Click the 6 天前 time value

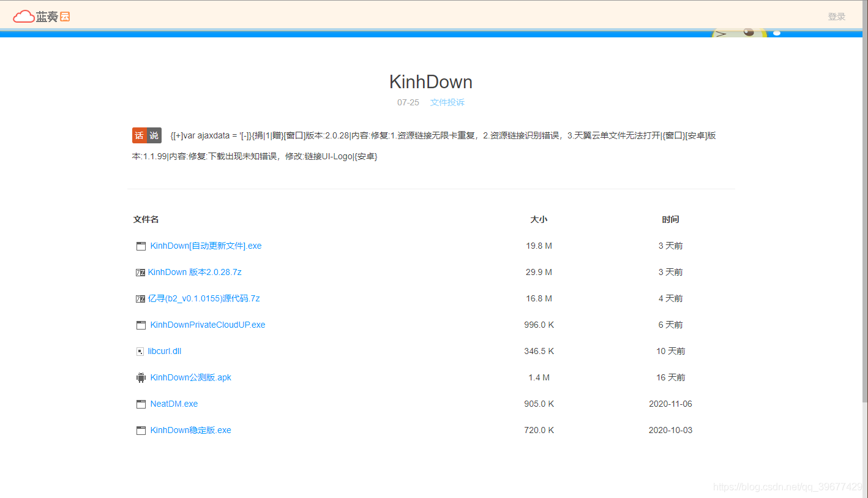[x=670, y=325]
